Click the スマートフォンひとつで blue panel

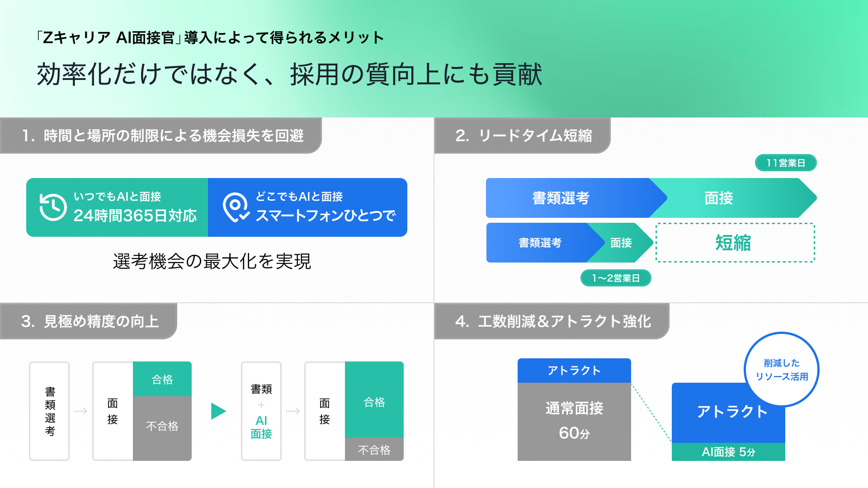pos(307,207)
